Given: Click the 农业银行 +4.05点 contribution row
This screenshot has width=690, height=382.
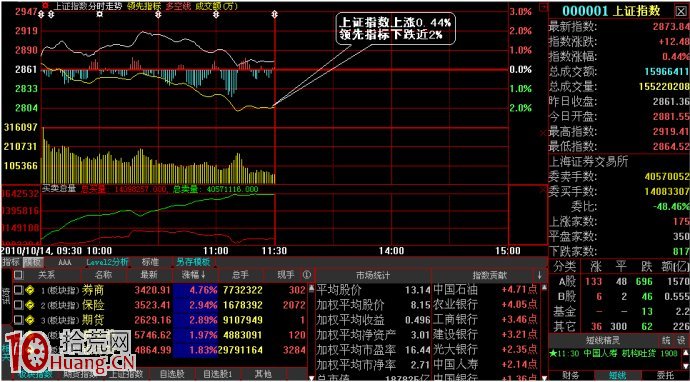Looking at the screenshot, I should [484, 305].
